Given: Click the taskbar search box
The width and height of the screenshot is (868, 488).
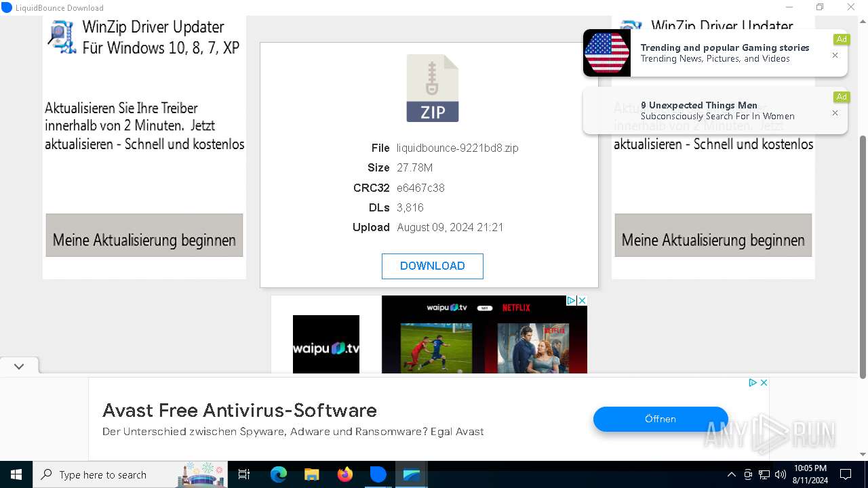Looking at the screenshot, I should pos(130,474).
